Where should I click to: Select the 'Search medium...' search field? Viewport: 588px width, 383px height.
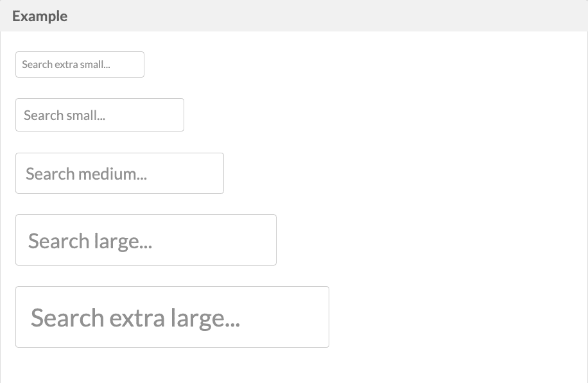(119, 173)
